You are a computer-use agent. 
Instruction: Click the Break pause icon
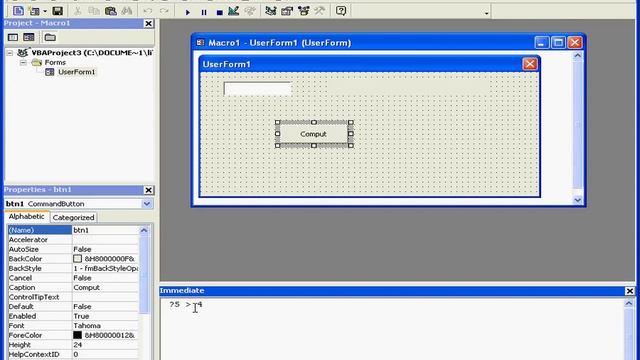(204, 12)
